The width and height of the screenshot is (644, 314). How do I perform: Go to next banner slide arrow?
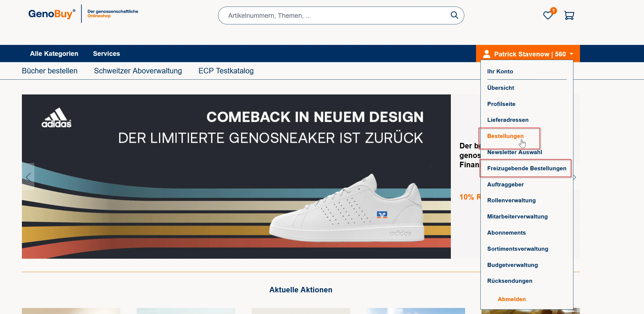tap(575, 177)
